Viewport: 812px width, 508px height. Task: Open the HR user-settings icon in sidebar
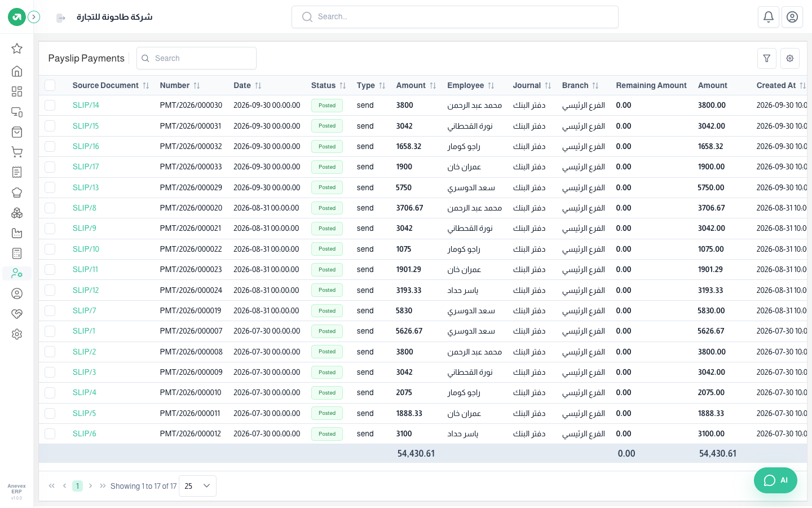click(17, 274)
